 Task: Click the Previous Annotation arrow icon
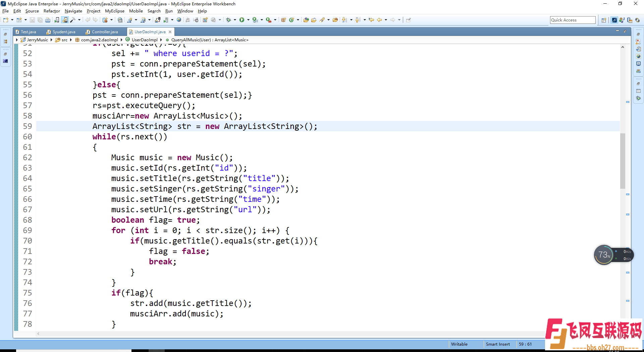(358, 20)
